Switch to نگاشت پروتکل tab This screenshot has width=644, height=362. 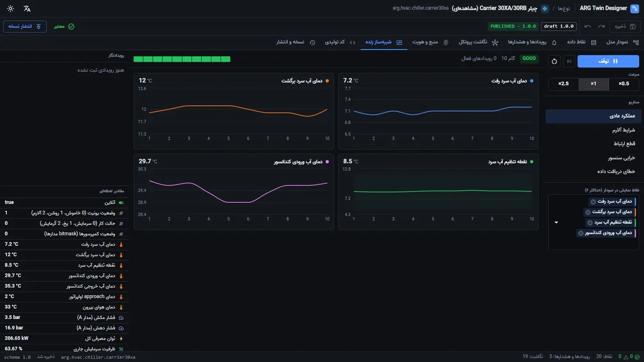pos(478,42)
